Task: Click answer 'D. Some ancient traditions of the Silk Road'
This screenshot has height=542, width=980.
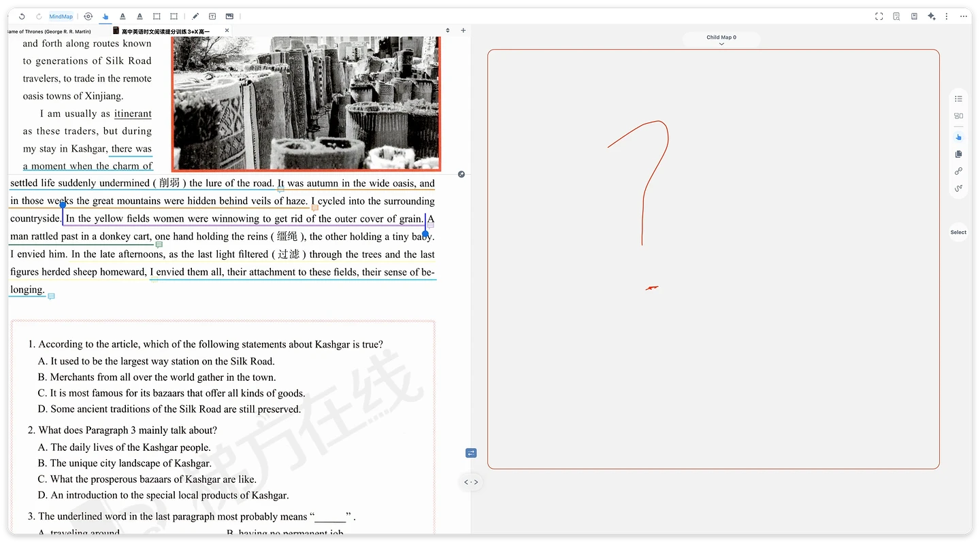Action: (169, 409)
